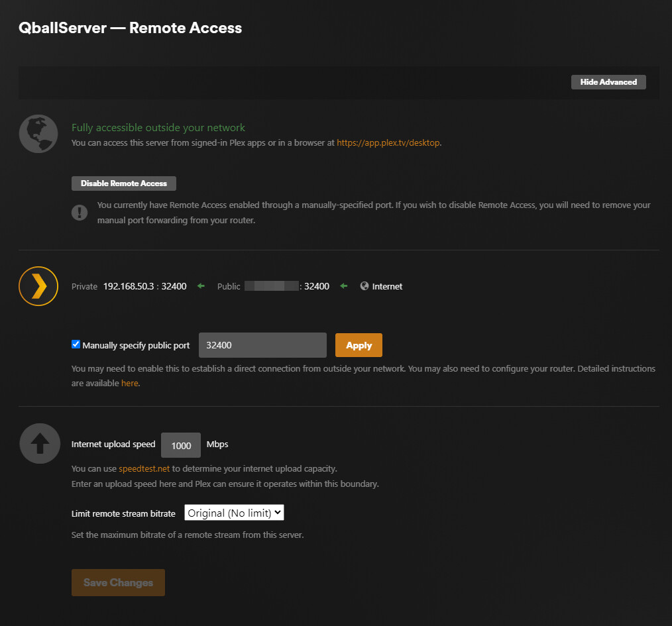This screenshot has height=626, width=672.
Task: Click Disable Remote Access
Action: [123, 183]
